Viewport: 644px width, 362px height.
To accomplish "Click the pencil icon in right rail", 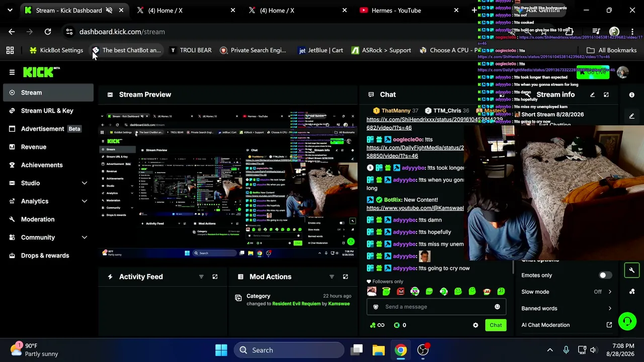I will click(632, 116).
